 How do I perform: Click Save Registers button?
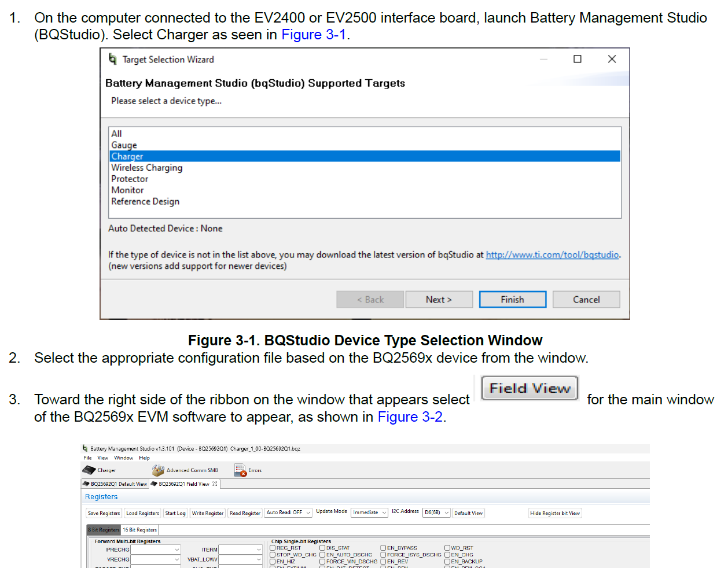tap(104, 513)
